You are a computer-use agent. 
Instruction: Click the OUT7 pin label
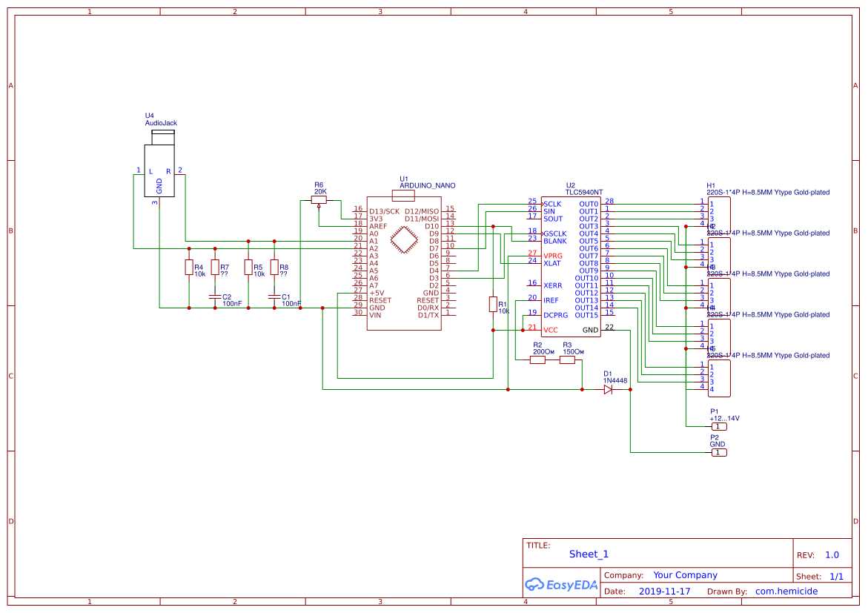(589, 256)
